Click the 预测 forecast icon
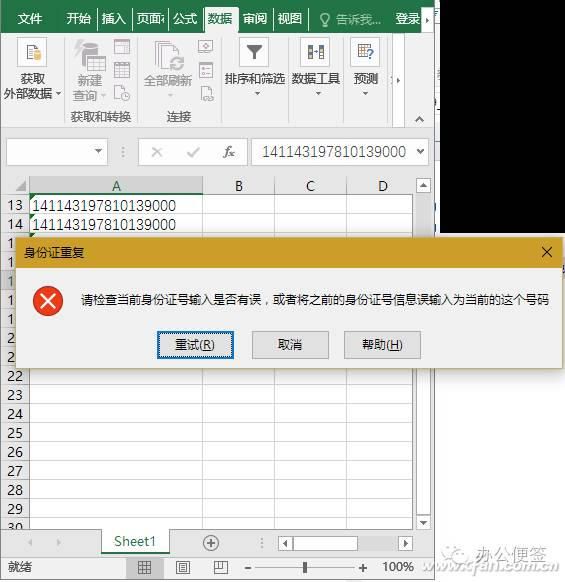 (x=365, y=52)
